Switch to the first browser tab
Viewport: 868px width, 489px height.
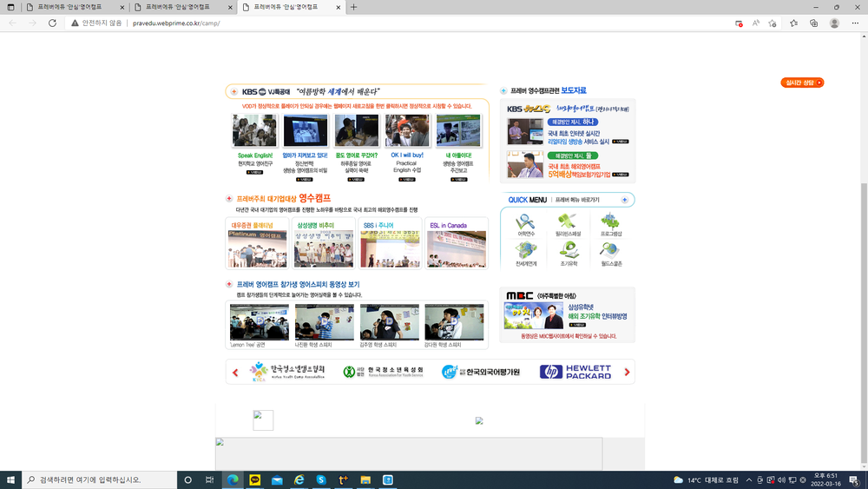pos(75,7)
